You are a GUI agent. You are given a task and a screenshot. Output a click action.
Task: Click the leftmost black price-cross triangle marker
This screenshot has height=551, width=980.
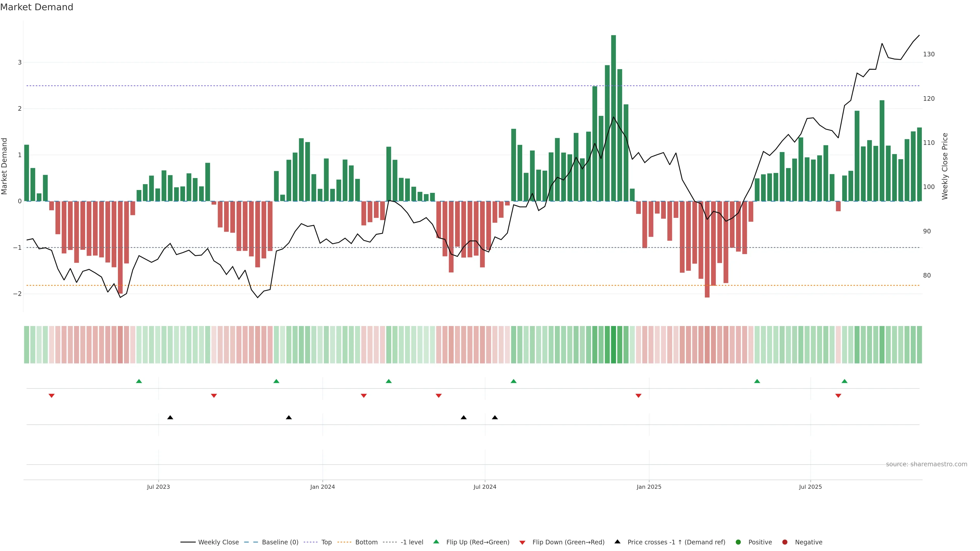point(170,418)
